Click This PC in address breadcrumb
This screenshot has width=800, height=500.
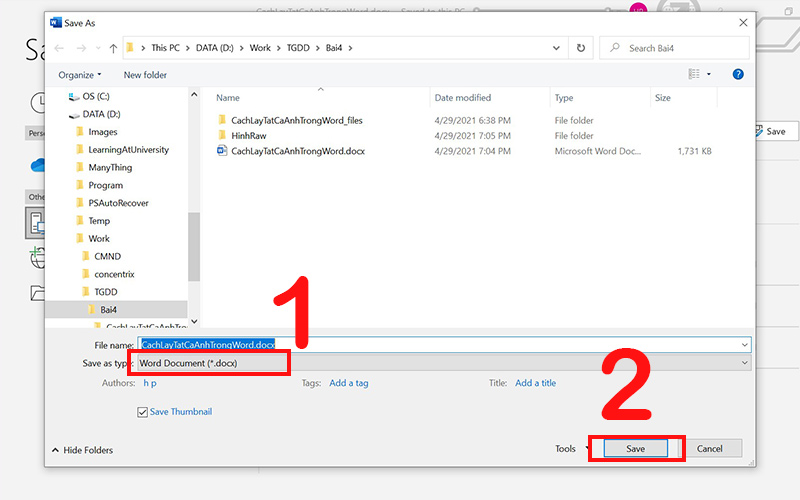tap(166, 48)
